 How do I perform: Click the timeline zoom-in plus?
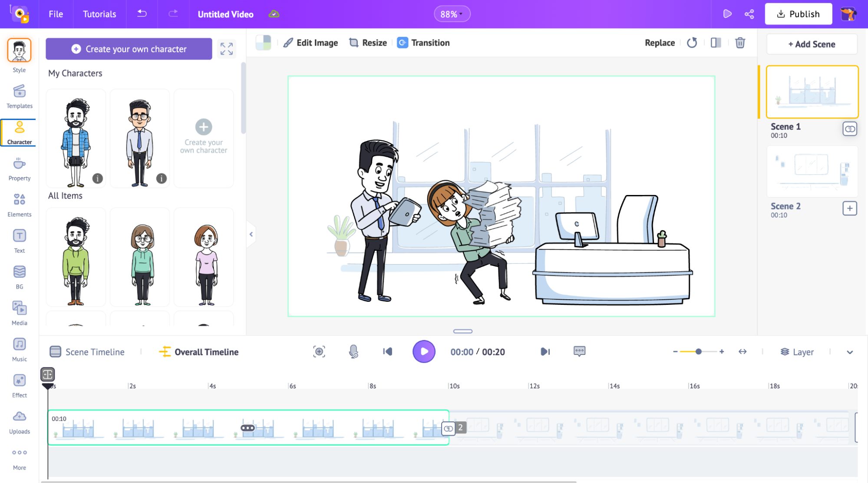click(x=721, y=351)
